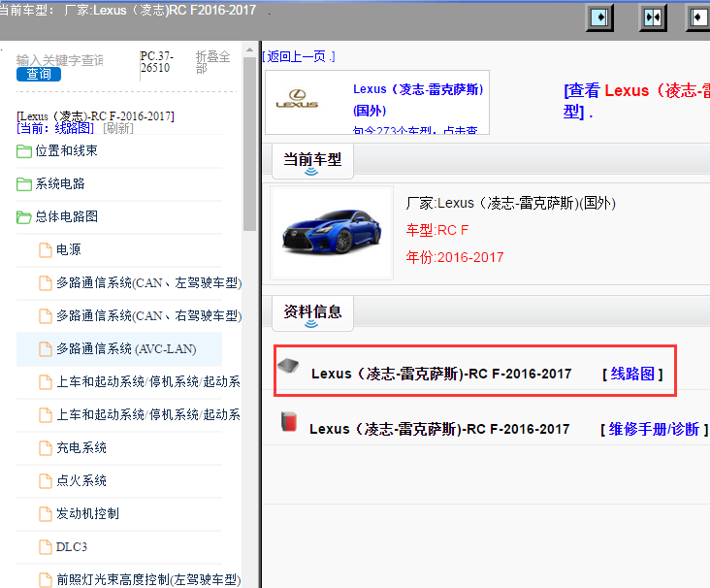Click the sidebar vertical scrollbar thumb

coord(249,144)
